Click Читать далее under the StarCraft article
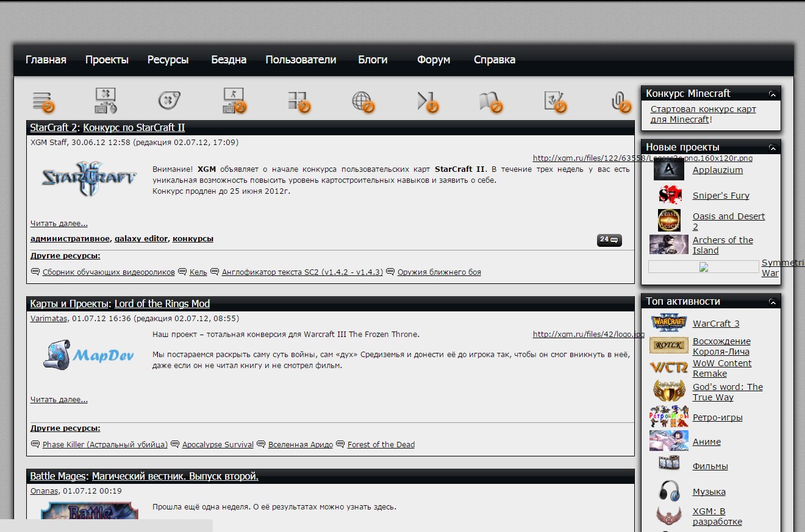Image resolution: width=805 pixels, height=532 pixels. (59, 224)
